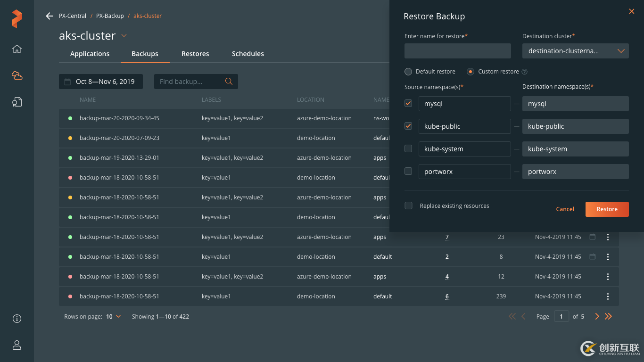Edit the kube-public destination namespace field

pos(576,126)
